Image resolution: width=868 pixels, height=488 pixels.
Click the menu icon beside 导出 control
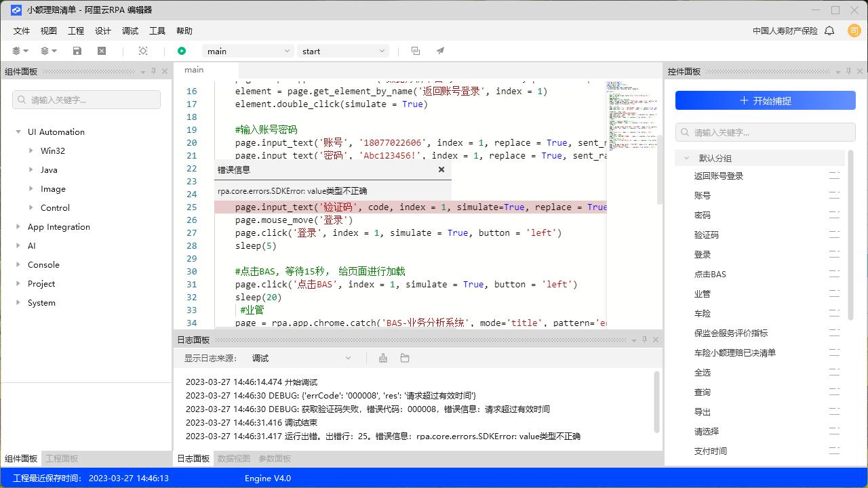tap(835, 412)
